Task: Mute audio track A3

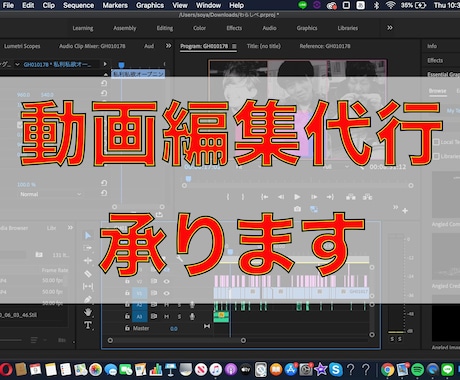Action: pos(166,316)
